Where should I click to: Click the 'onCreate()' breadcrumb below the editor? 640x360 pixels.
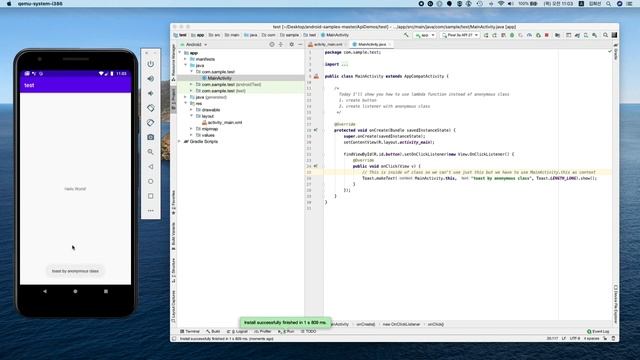366,324
